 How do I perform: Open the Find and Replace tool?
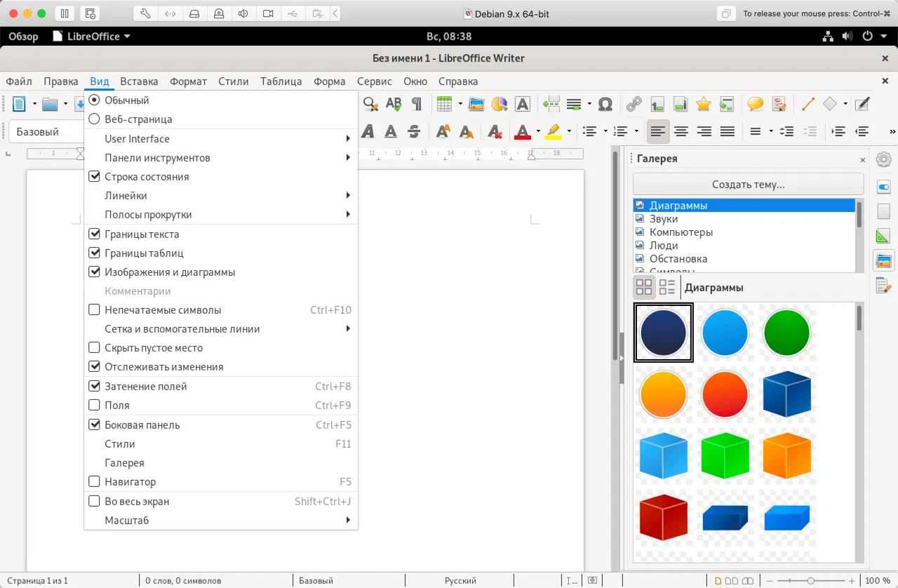(370, 105)
